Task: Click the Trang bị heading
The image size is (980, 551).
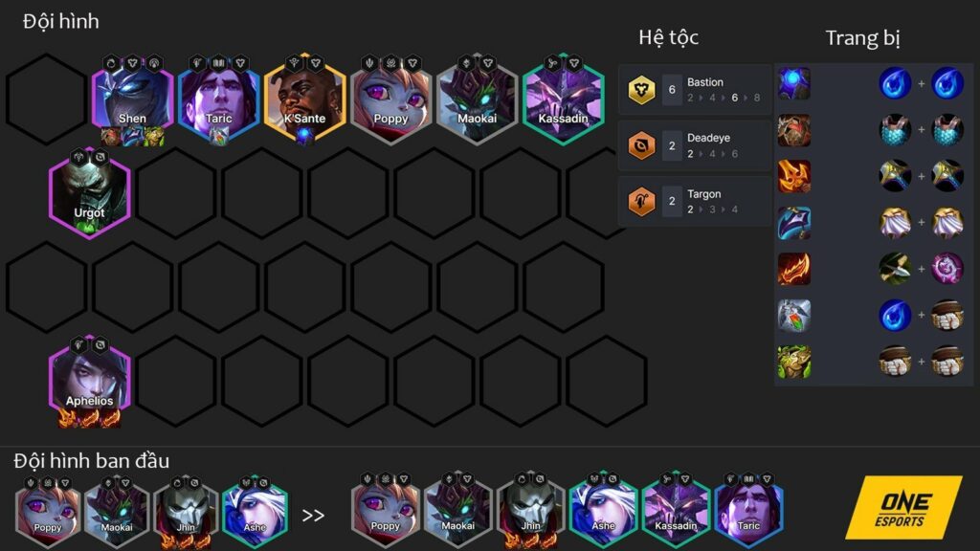Action: [x=862, y=38]
